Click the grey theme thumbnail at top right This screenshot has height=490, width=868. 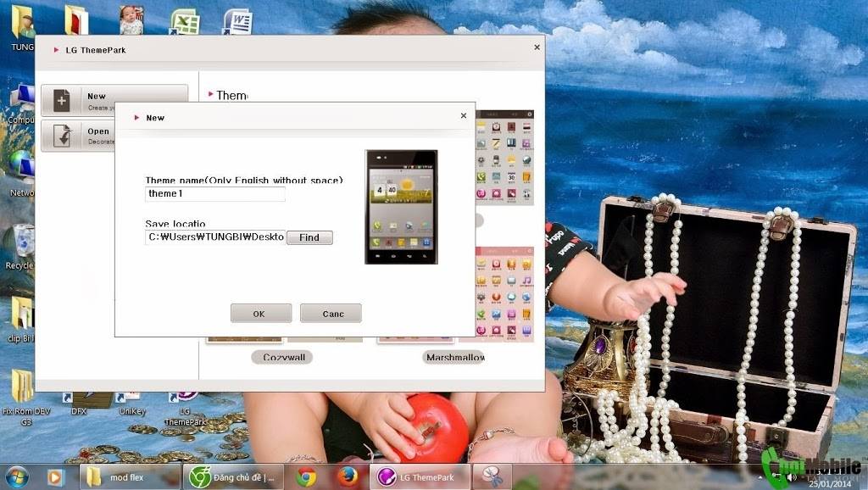point(504,158)
